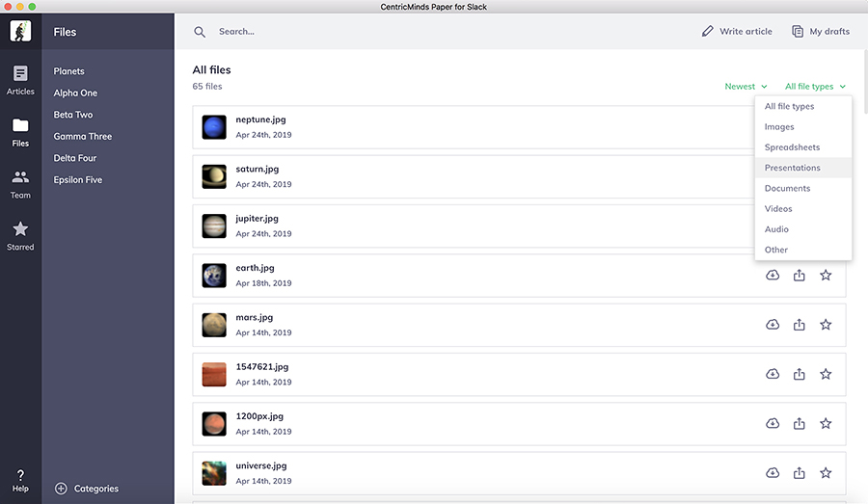Screen dimensions: 868x504
Task: Select the Epsilon Five category
Action: click(77, 180)
